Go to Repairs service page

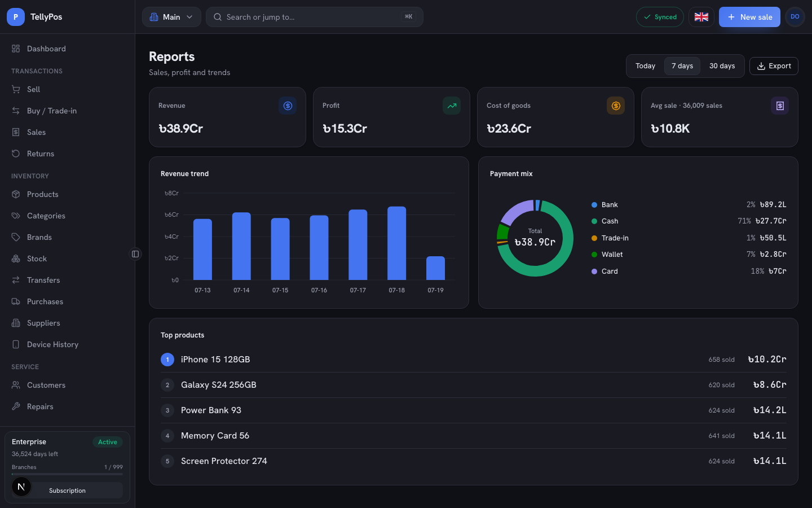pos(67,406)
